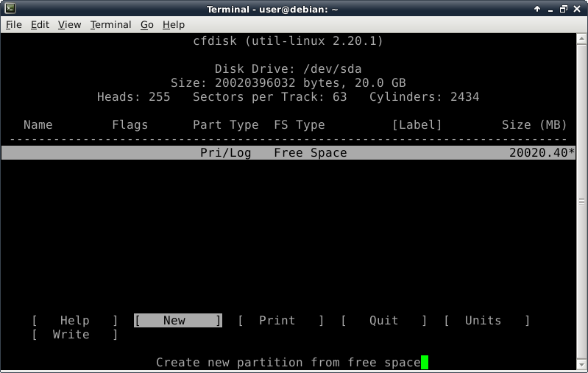Open the Terminal menu
The width and height of the screenshot is (588, 373).
(x=110, y=24)
